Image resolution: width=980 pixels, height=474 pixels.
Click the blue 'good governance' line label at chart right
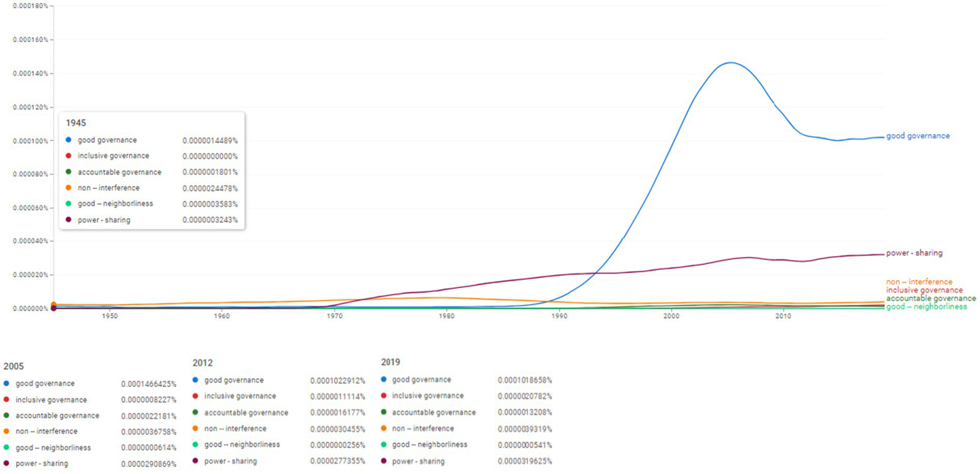(917, 136)
